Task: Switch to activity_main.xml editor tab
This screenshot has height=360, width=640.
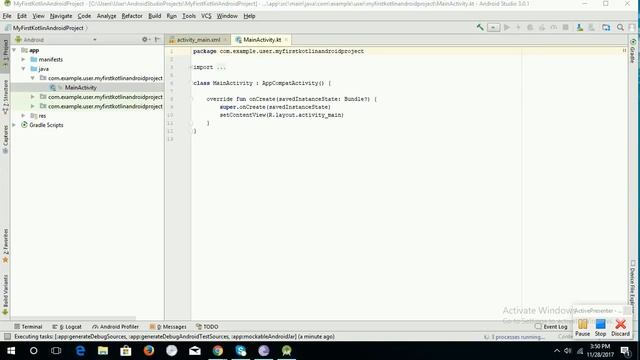Action: [198, 40]
